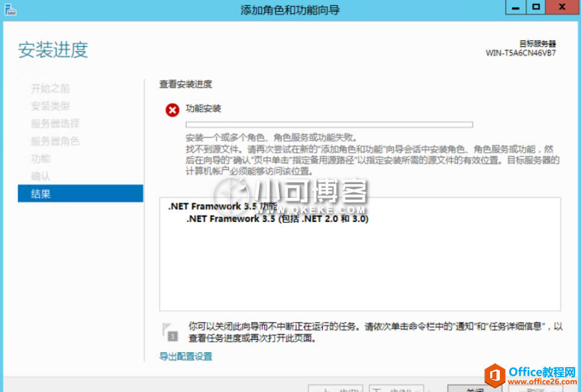This screenshot has height=392, width=581.
Task: Click the server name WIN-T5A6CN46VB7
Action: (521, 53)
